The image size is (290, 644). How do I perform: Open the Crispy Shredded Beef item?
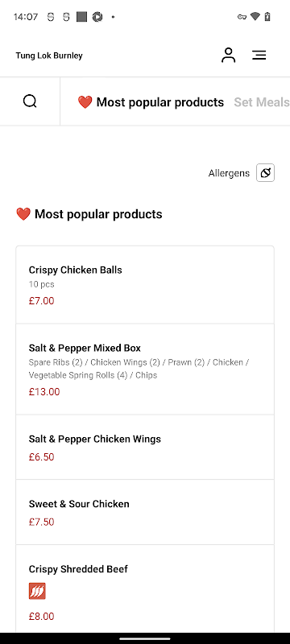[x=145, y=588]
